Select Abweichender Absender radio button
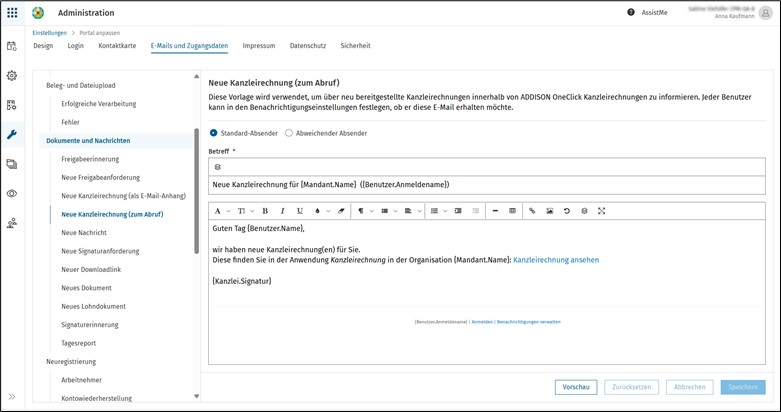 pyautogui.click(x=289, y=133)
